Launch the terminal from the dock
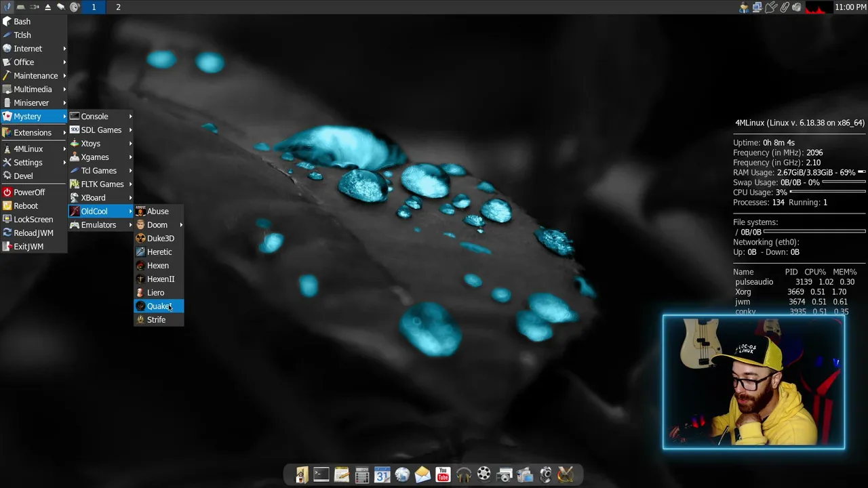 [321, 475]
